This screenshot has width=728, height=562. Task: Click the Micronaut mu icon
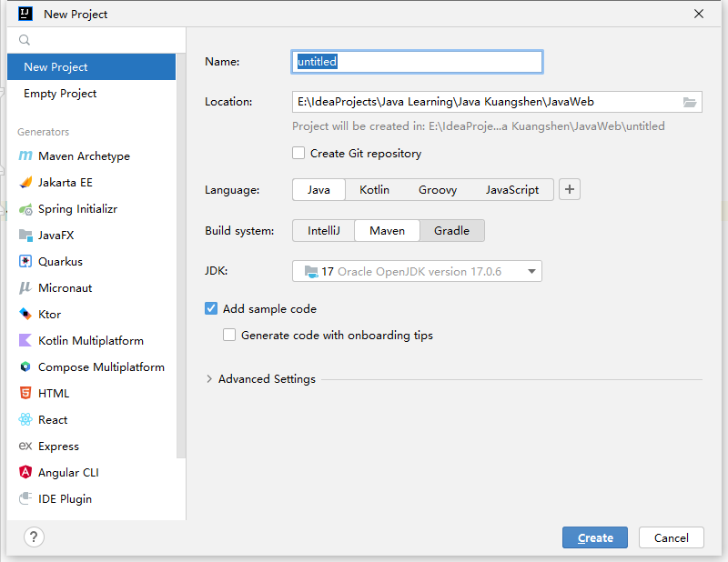click(25, 287)
